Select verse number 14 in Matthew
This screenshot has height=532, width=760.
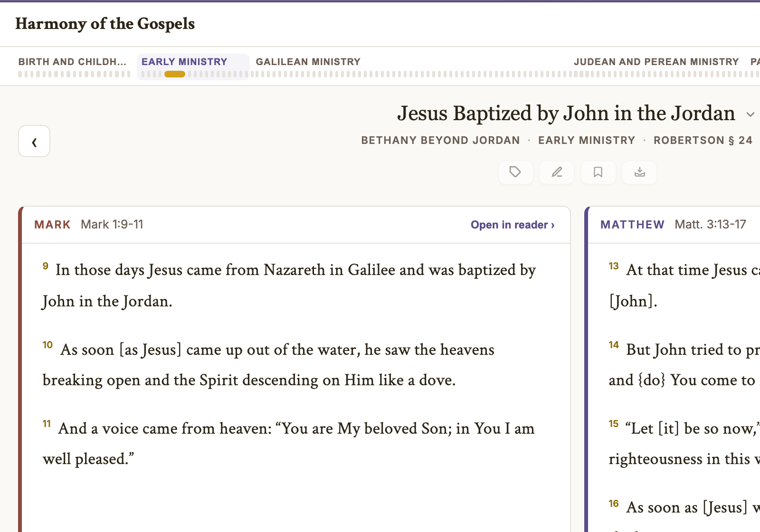[614, 345]
